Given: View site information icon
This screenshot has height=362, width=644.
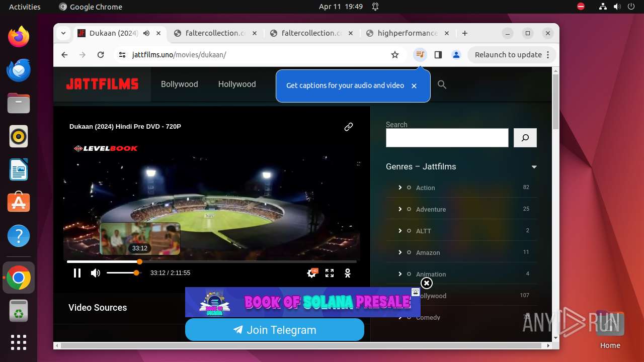Looking at the screenshot, I should click(x=122, y=55).
